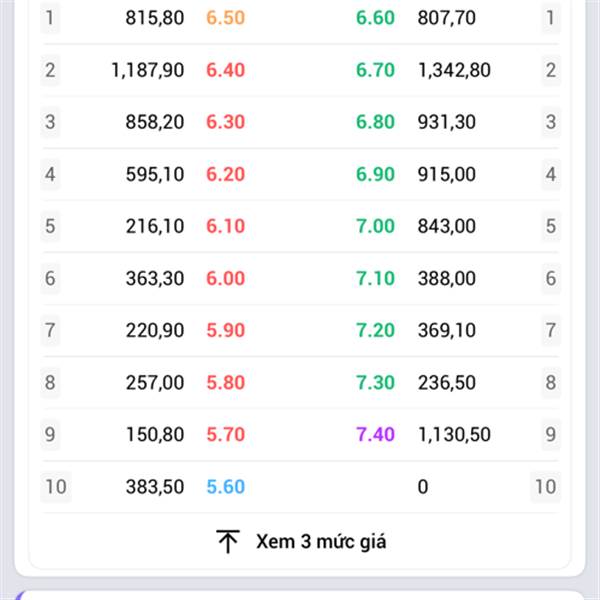Screen dimensions: 600x600
Task: Click the left level badge 5
Action: (50, 226)
